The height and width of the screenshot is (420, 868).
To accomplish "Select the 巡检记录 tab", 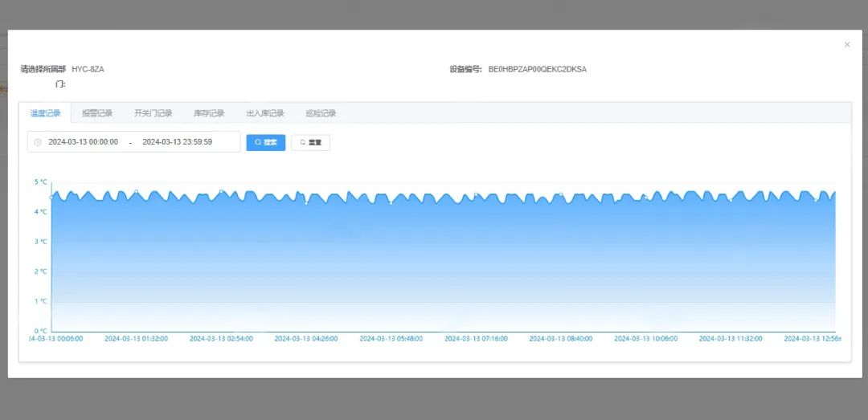I will pos(321,113).
